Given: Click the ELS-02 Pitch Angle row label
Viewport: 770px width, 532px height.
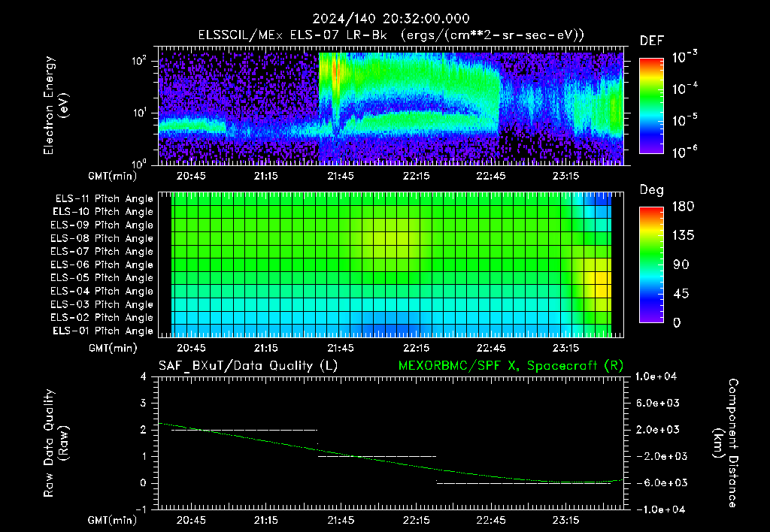Looking at the screenshot, I should point(102,318).
